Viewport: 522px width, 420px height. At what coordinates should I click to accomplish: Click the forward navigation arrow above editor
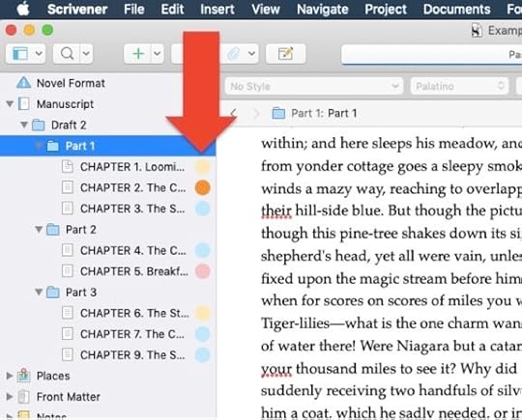click(256, 113)
